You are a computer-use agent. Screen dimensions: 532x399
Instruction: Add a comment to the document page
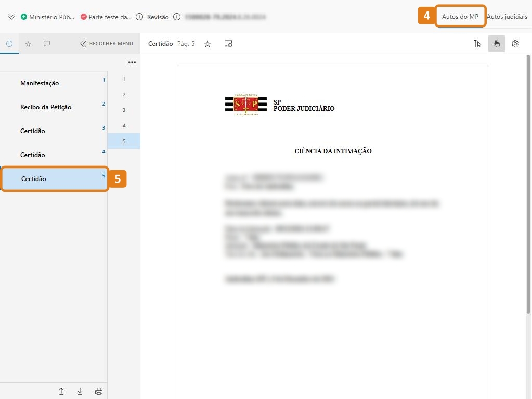click(228, 44)
